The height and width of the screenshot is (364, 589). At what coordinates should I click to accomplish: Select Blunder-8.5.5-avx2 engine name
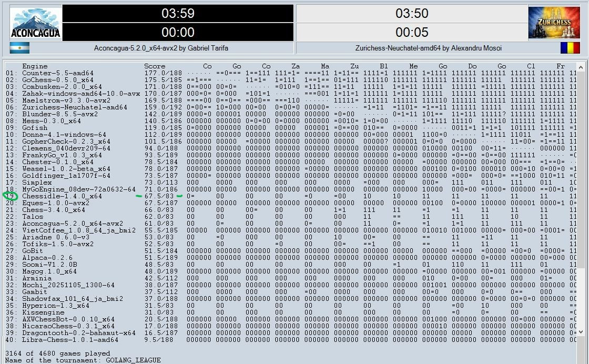(60, 114)
